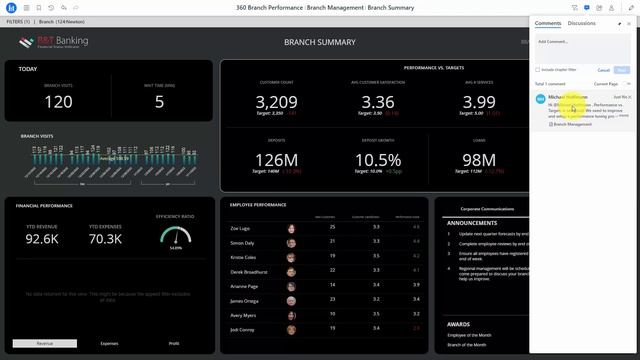Open the share icon
Screen dimensions: 640x360
point(599,8)
